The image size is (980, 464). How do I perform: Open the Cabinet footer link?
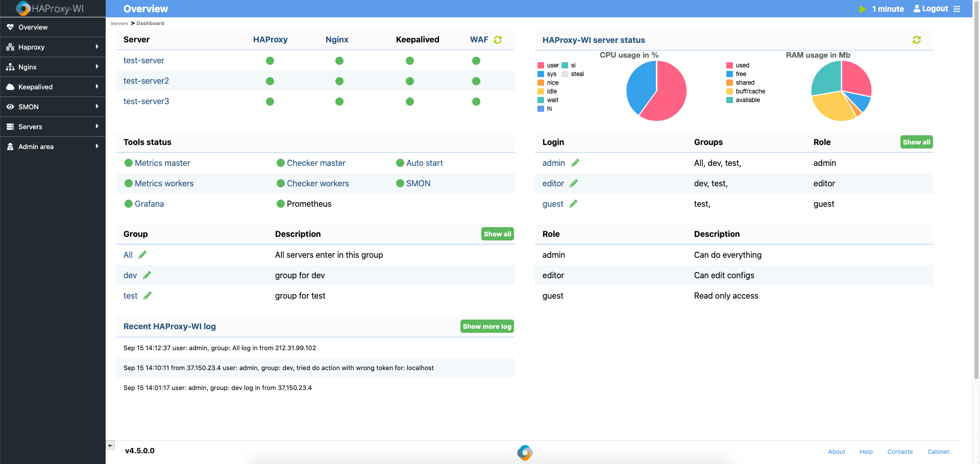[x=938, y=452]
